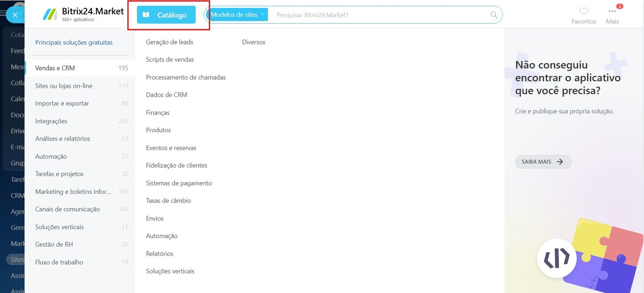Open Processamento de chamadas subcategory
The height and width of the screenshot is (293, 644).
pyautogui.click(x=186, y=77)
